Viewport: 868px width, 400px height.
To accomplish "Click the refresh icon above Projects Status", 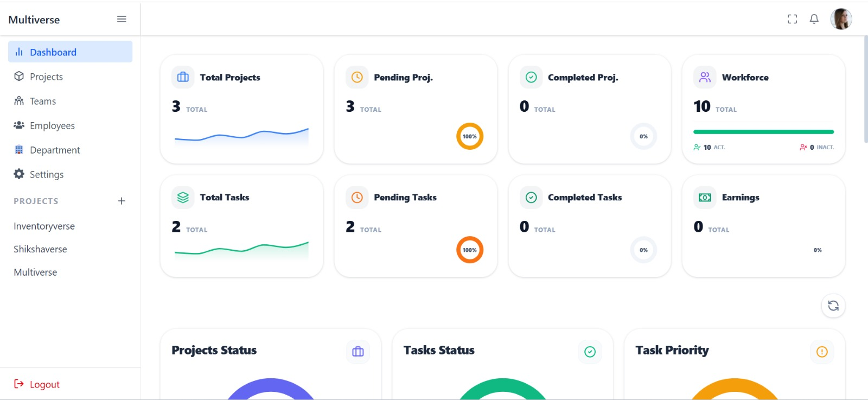I will tap(833, 306).
